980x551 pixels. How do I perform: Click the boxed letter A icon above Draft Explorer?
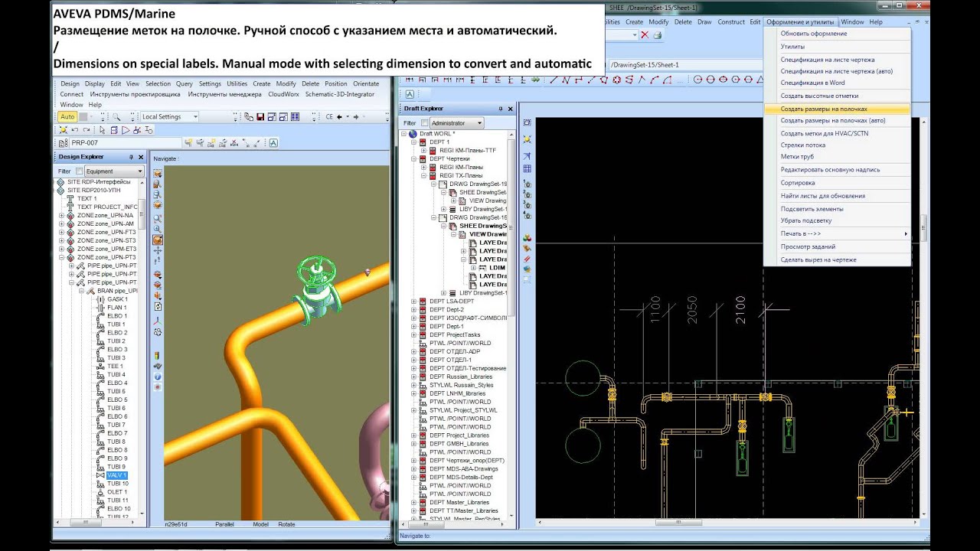tap(410, 94)
